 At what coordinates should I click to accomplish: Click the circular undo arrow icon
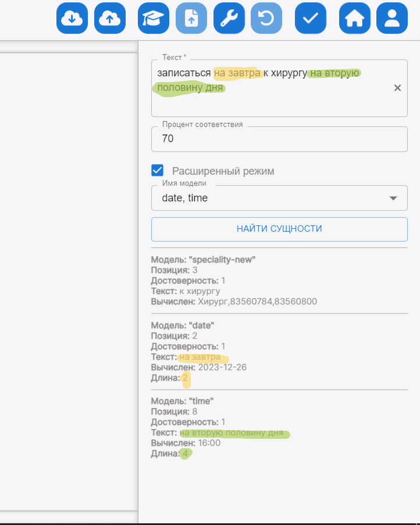tap(266, 18)
